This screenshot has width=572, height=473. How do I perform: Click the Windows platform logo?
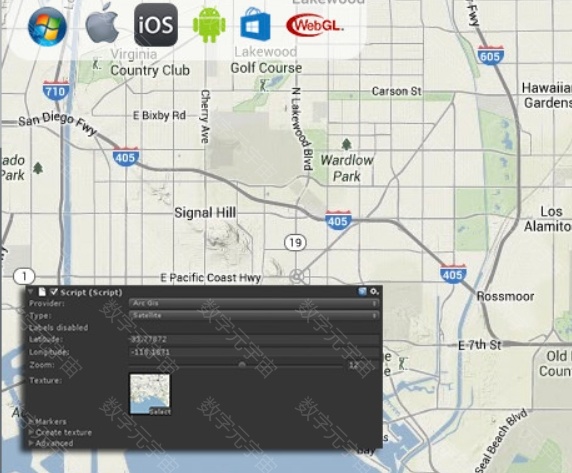click(47, 27)
